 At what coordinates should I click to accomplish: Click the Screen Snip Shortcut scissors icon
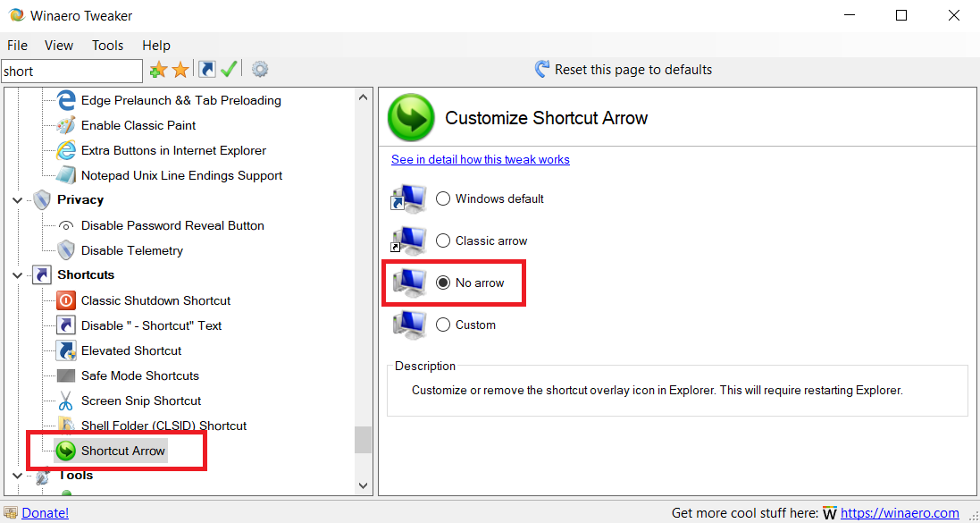coord(65,401)
